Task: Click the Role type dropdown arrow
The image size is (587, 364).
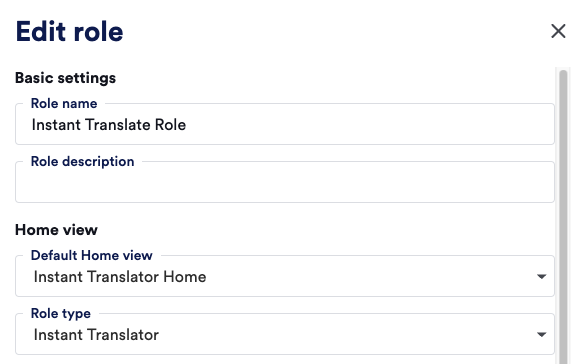Action: pos(541,334)
